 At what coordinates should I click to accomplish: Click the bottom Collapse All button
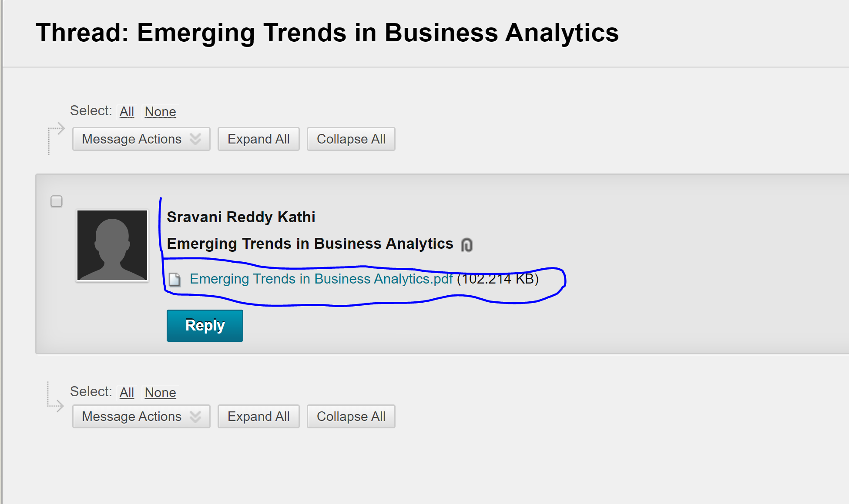coord(351,417)
